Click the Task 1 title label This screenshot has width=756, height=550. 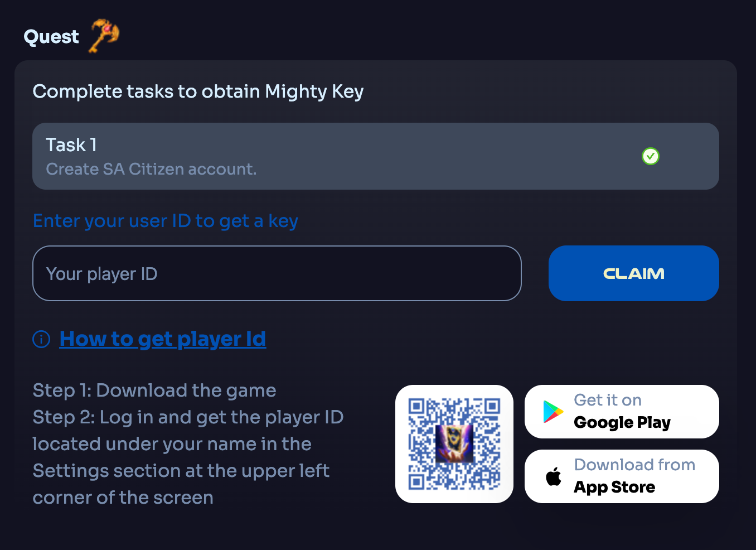pyautogui.click(x=71, y=144)
